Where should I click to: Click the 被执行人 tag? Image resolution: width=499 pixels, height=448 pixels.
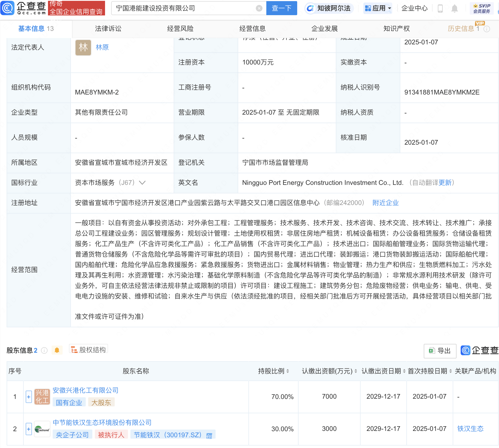point(111,435)
